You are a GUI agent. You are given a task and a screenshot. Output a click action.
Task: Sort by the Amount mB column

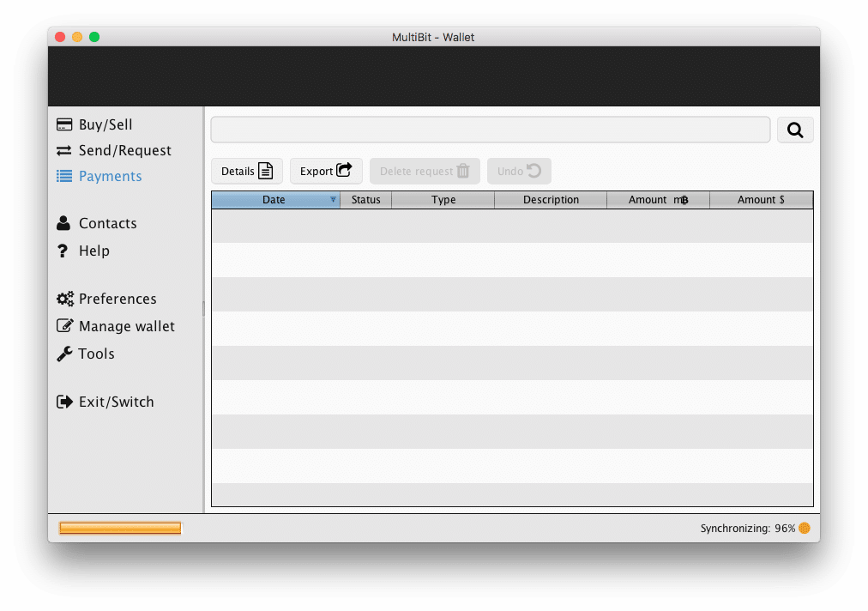coord(658,200)
